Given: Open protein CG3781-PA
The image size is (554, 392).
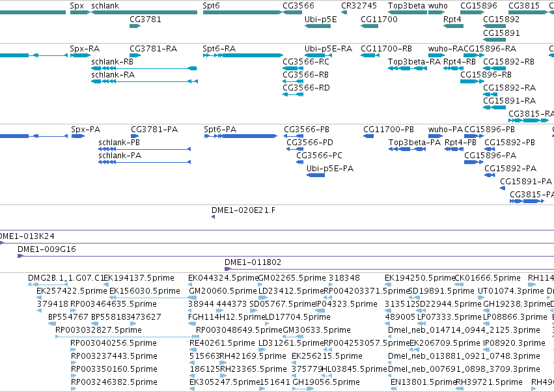Looking at the screenshot, I should [154, 130].
